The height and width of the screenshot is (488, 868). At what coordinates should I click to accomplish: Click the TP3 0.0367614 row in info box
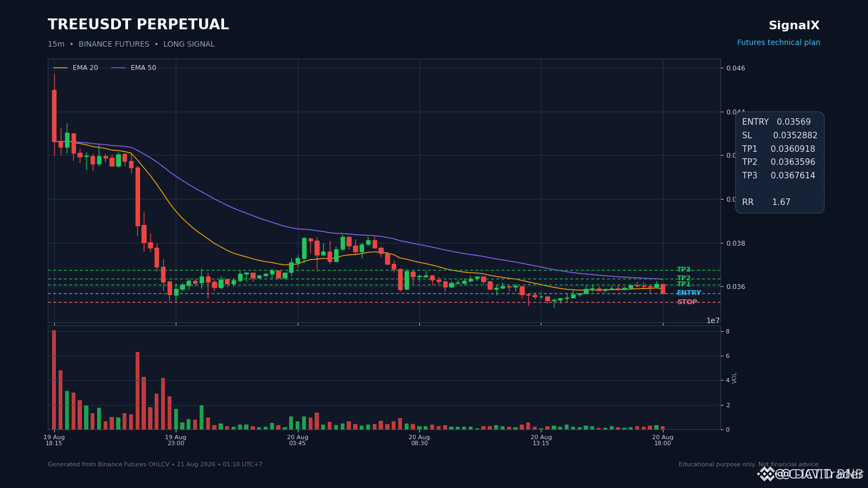[778, 176]
